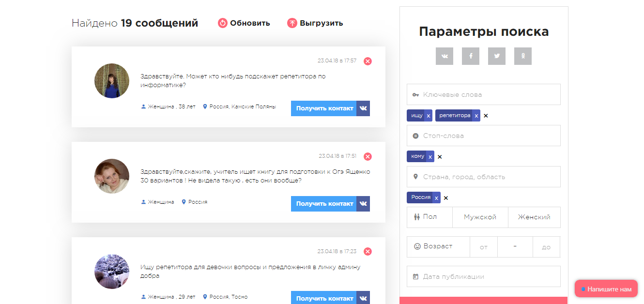The height and width of the screenshot is (304, 644).
Task: Select the VK social network icon
Action: pyautogui.click(x=444, y=56)
